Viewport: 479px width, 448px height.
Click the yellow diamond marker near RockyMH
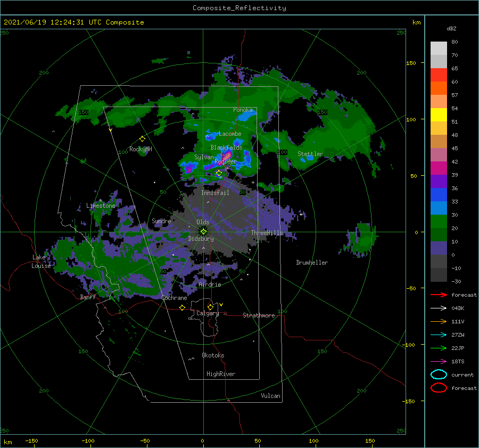pos(142,139)
